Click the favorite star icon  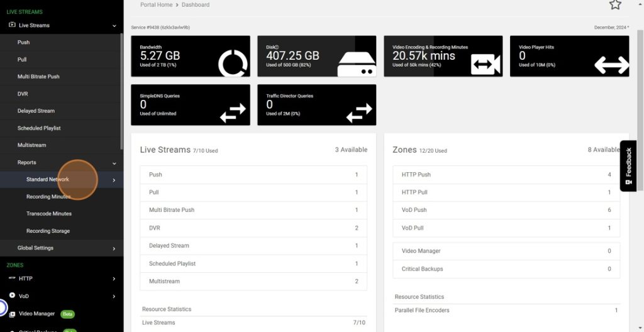pyautogui.click(x=615, y=4)
